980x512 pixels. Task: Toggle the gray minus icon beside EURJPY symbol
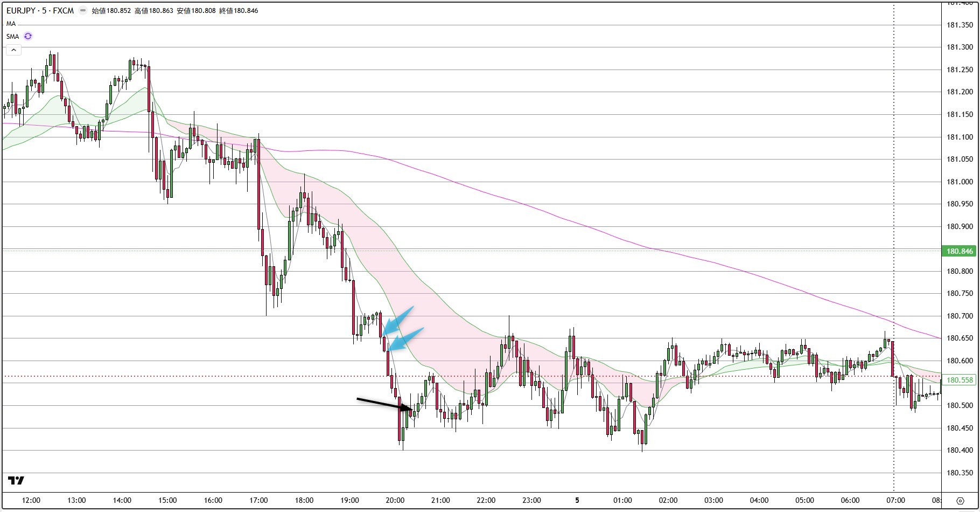(82, 10)
